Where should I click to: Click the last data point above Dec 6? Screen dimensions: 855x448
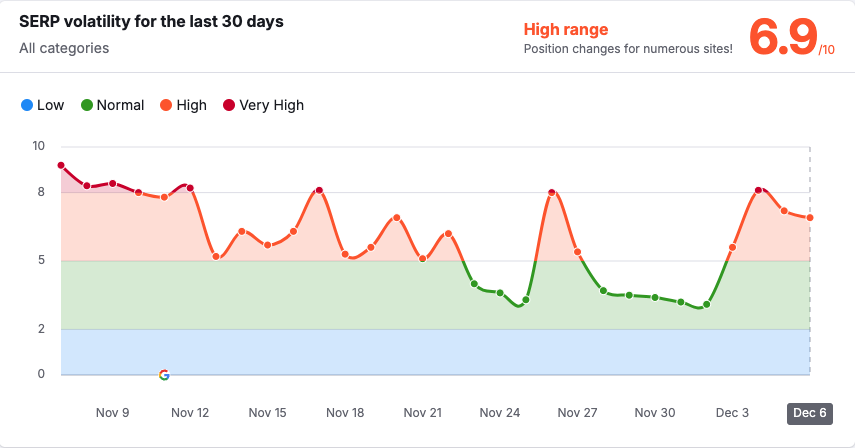tap(810, 218)
